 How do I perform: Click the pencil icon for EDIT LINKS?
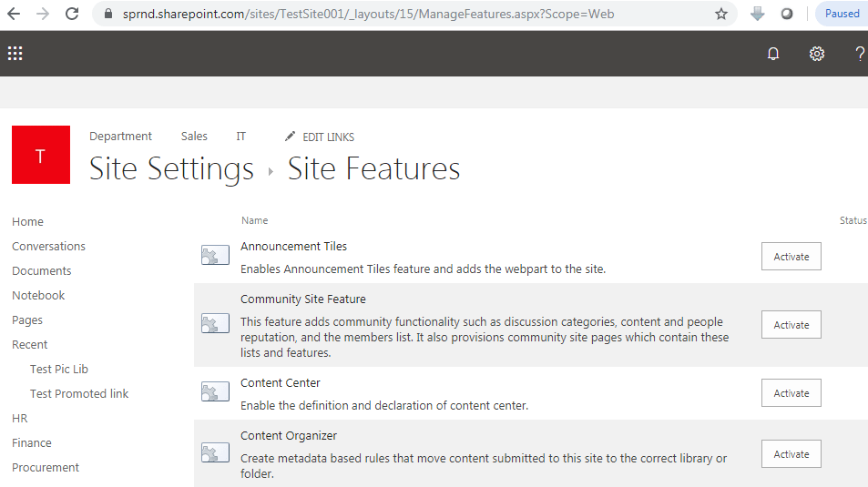click(x=290, y=137)
